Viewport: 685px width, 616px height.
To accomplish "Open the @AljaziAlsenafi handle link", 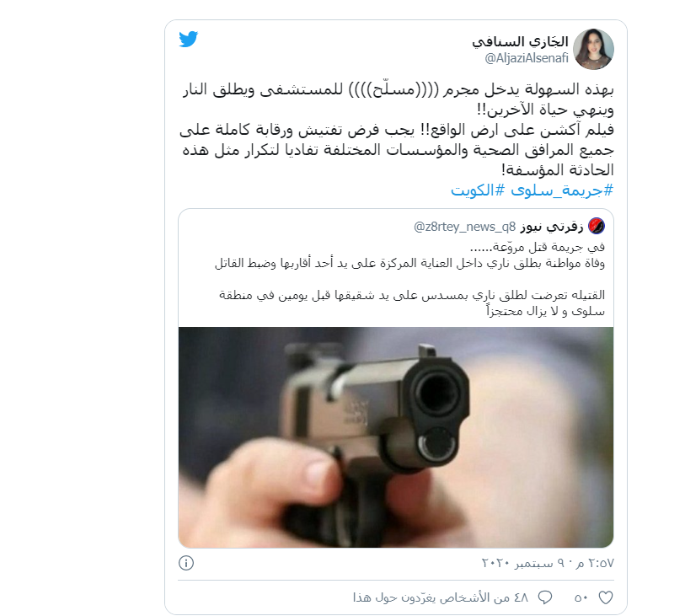I will (527, 58).
